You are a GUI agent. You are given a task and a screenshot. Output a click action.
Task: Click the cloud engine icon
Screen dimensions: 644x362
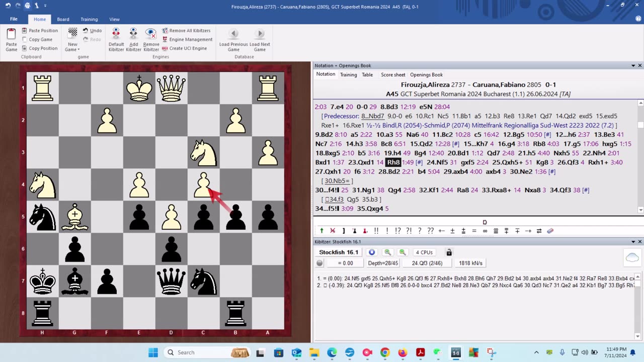(x=632, y=258)
